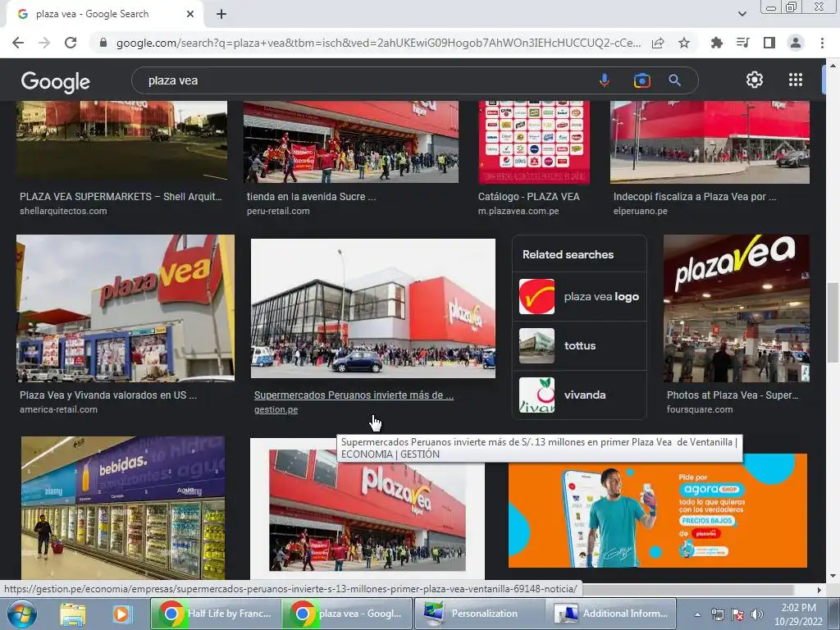Open the gestion.pe Ventanilla store image

373,308
